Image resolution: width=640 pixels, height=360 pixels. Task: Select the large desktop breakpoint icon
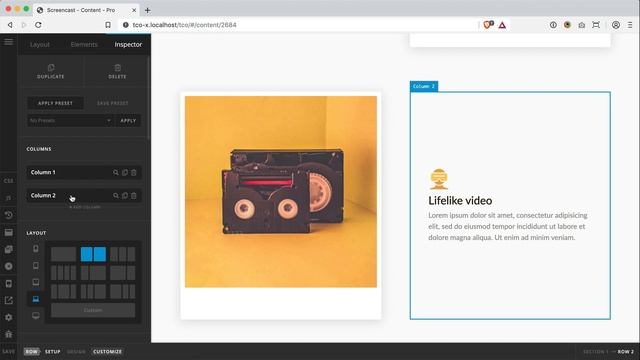click(36, 316)
